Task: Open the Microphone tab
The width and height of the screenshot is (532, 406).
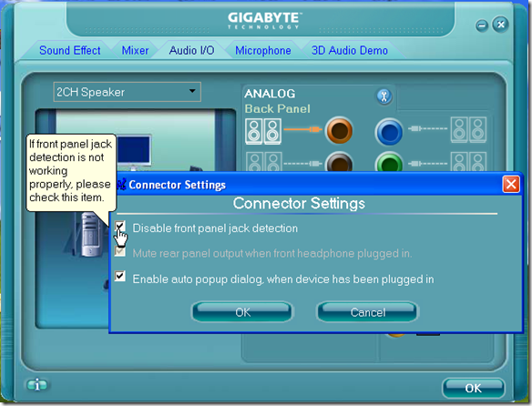Action: [263, 50]
